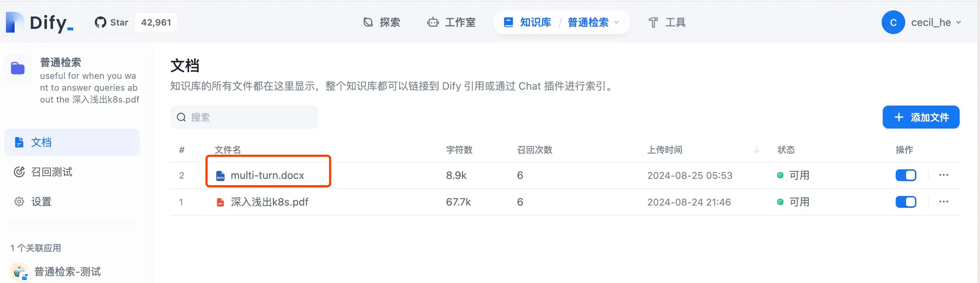The height and width of the screenshot is (283, 980).
Task: Click the 普通检索 folder icon in sidebar
Action: (x=18, y=69)
